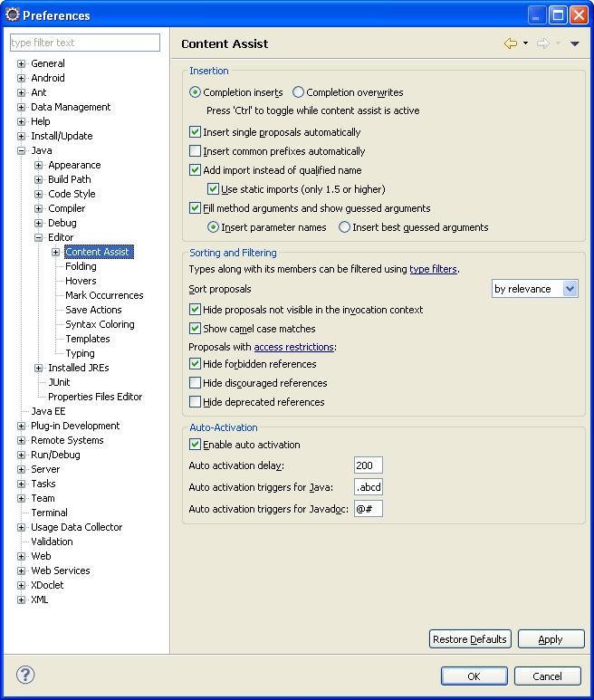Select Hovers preference page

click(81, 281)
